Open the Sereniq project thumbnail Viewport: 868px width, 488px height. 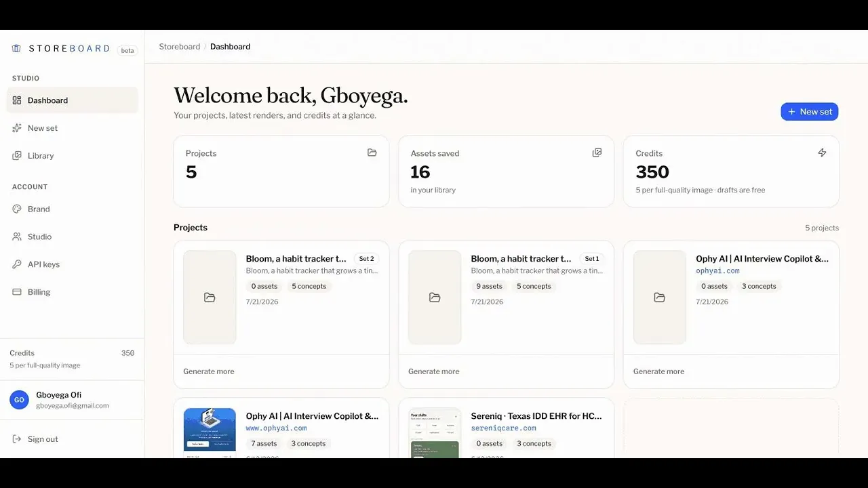coord(435,433)
